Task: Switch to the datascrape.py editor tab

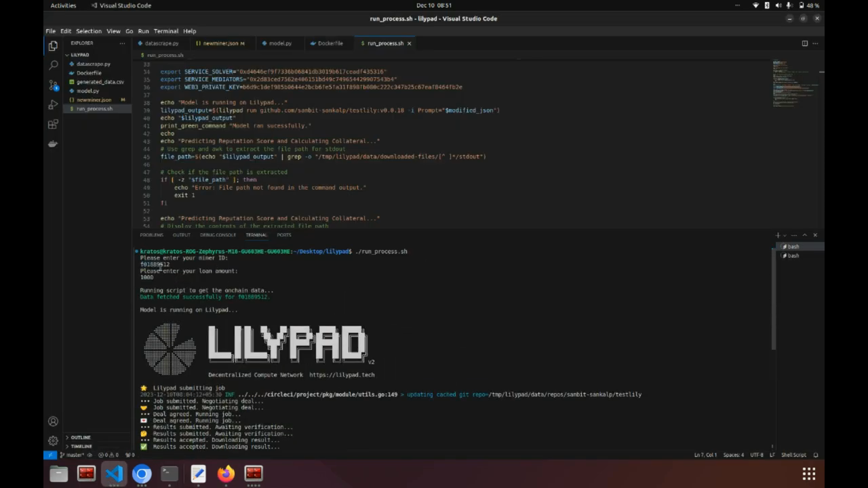Action: pos(161,43)
